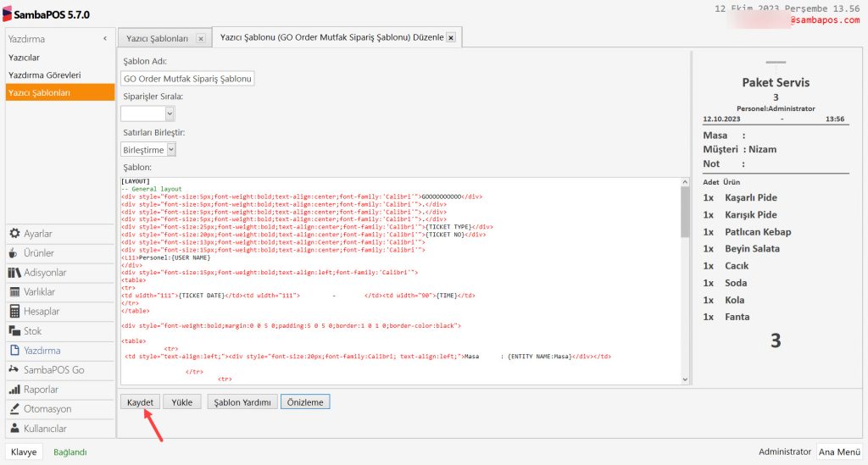Click Soda in the preview
The image size is (868, 465).
[736, 283]
